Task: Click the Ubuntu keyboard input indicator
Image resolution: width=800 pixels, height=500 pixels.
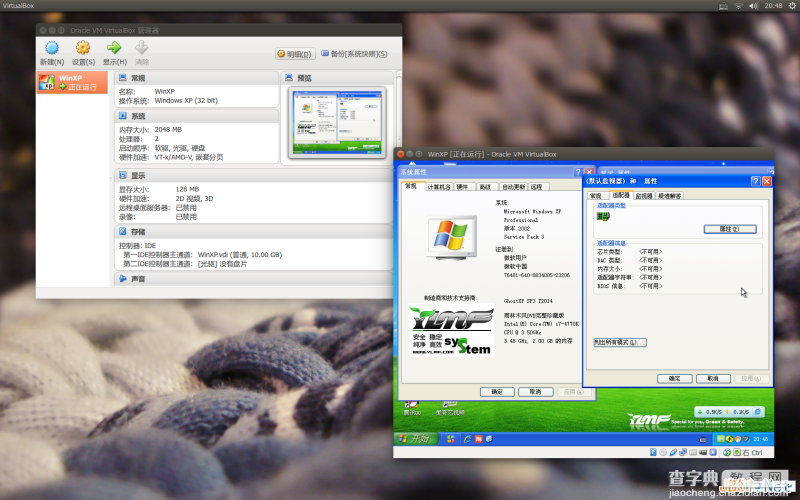Action: pos(723,6)
